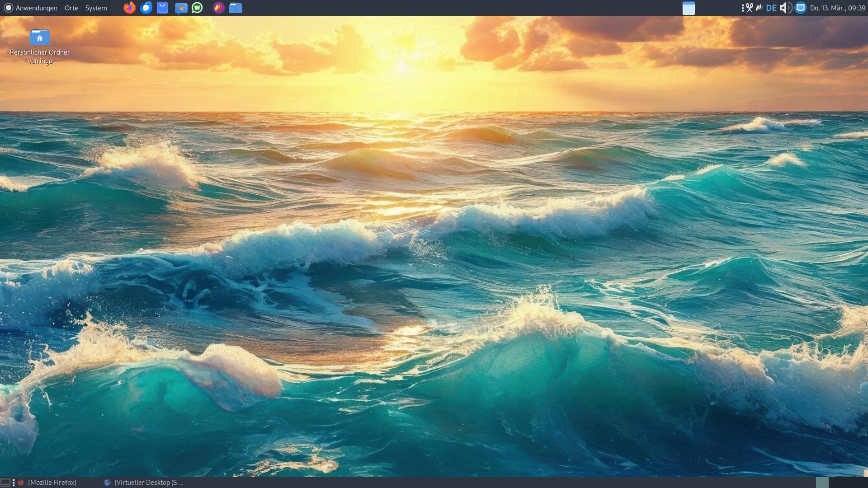Open Thunderbird mail client launcher

(x=146, y=8)
